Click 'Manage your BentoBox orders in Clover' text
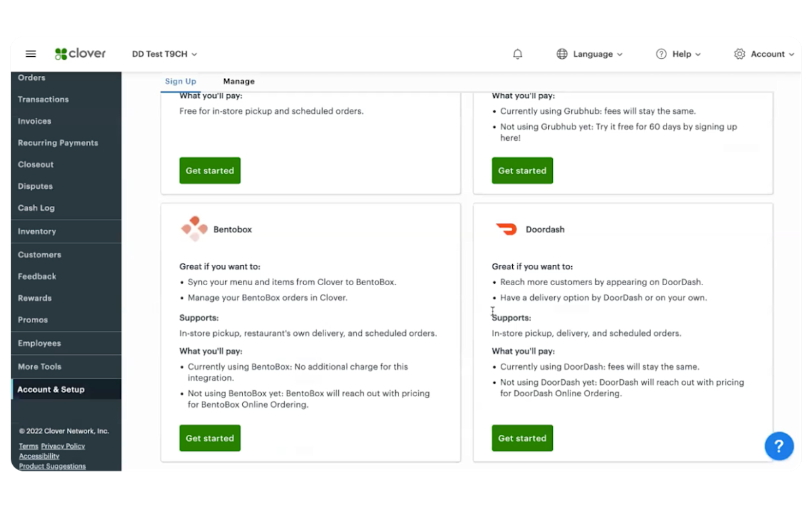 coord(267,297)
